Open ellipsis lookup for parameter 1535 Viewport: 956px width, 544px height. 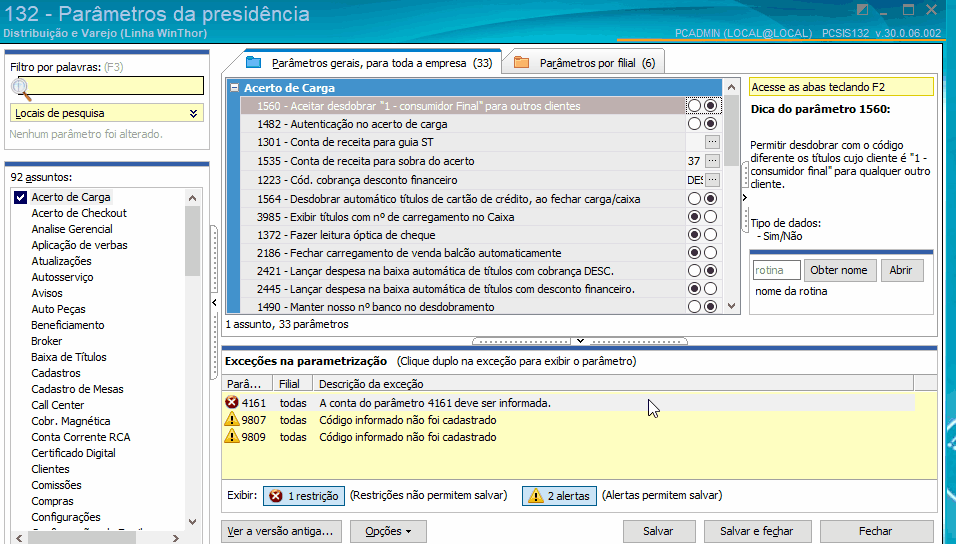pos(712,161)
